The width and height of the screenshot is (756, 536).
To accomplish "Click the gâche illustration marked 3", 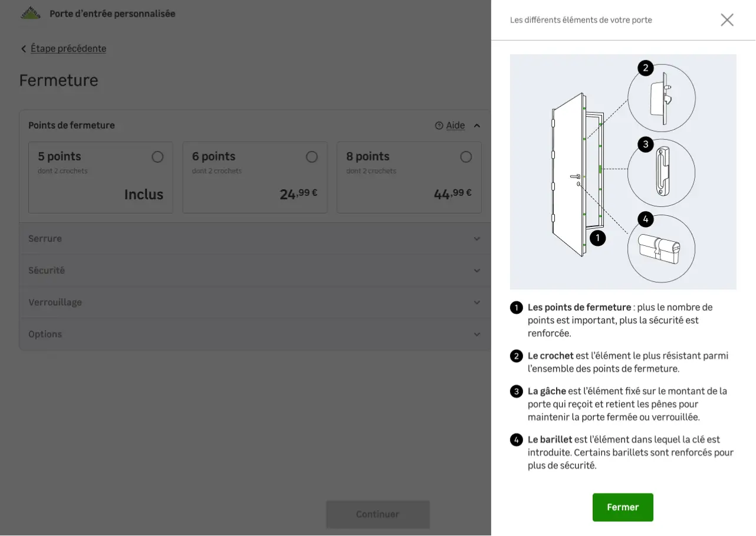I will [662, 173].
